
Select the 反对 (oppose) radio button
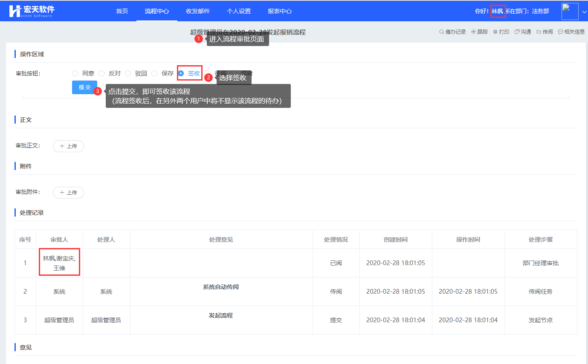tap(101, 73)
